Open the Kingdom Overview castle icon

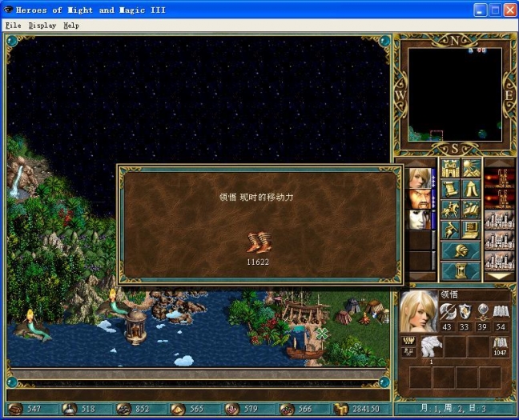coord(450,168)
